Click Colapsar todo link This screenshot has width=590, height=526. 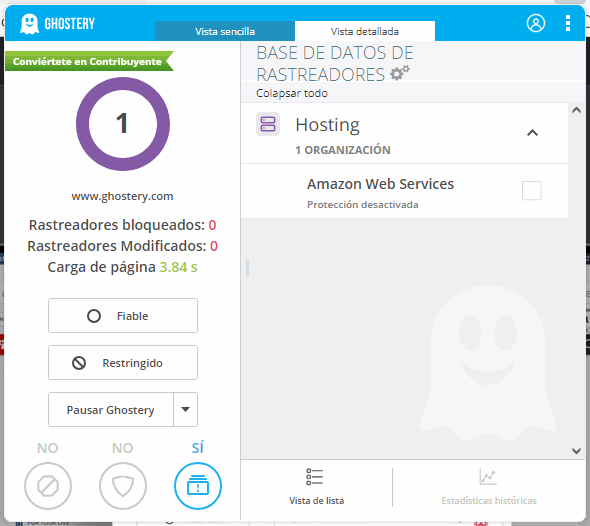click(292, 93)
